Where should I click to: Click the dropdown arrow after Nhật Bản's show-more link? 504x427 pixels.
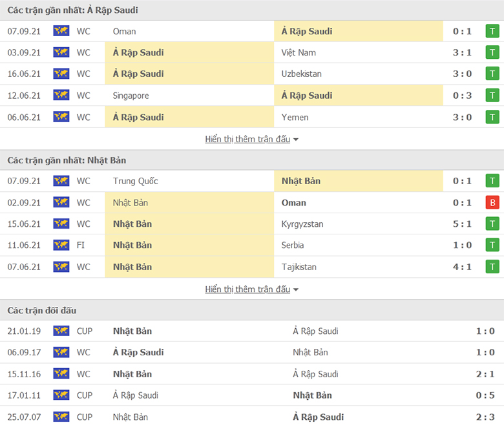click(x=296, y=290)
